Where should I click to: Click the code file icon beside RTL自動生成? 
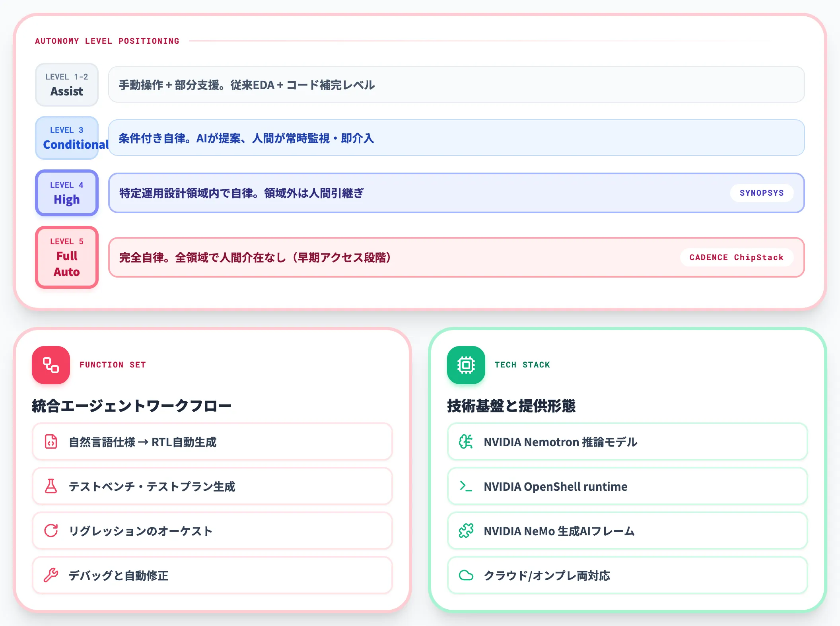(x=51, y=442)
